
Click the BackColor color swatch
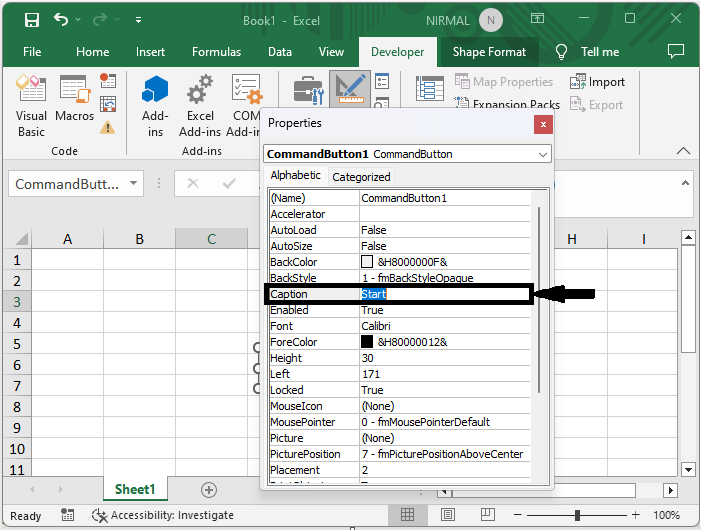[367, 261]
